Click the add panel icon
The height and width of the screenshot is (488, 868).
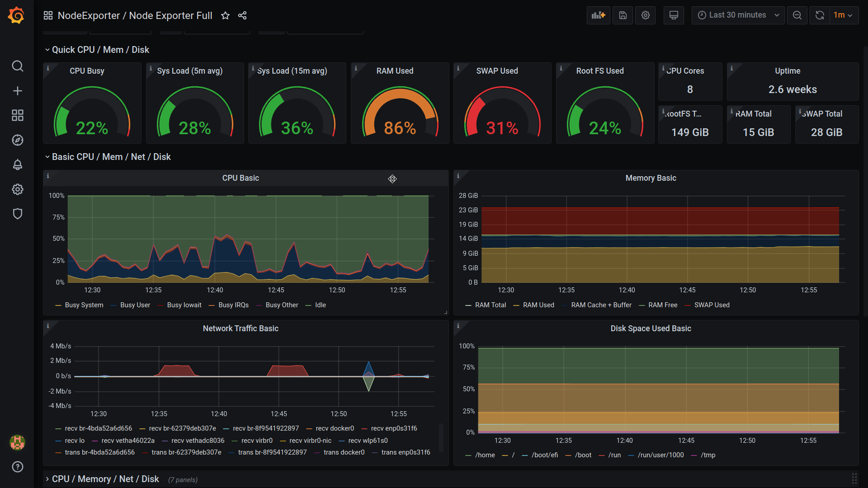599,15
